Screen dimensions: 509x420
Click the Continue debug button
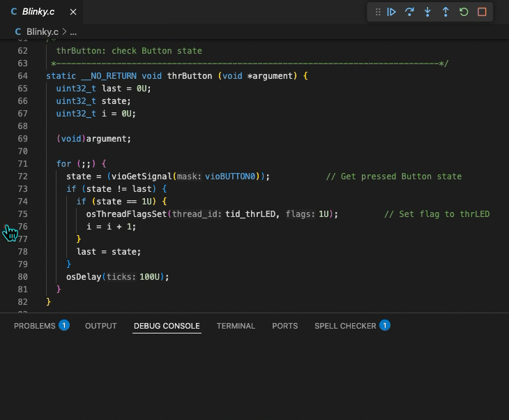click(392, 12)
